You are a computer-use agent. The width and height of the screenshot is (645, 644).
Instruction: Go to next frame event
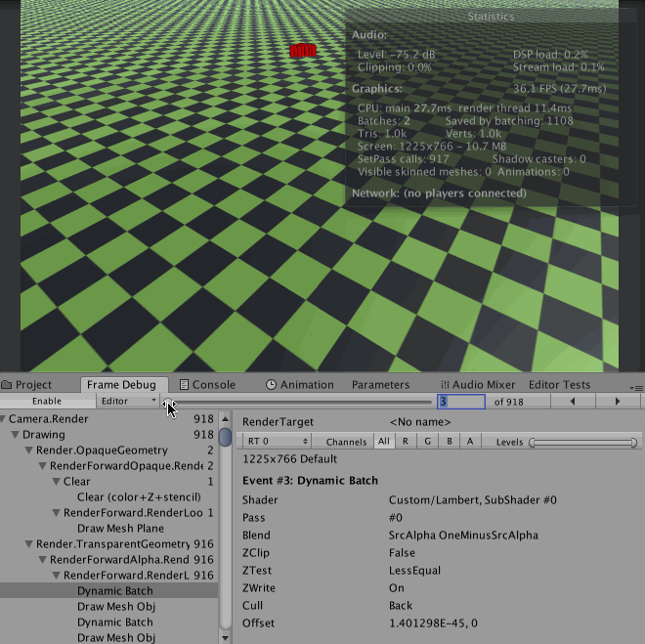pyautogui.click(x=618, y=402)
